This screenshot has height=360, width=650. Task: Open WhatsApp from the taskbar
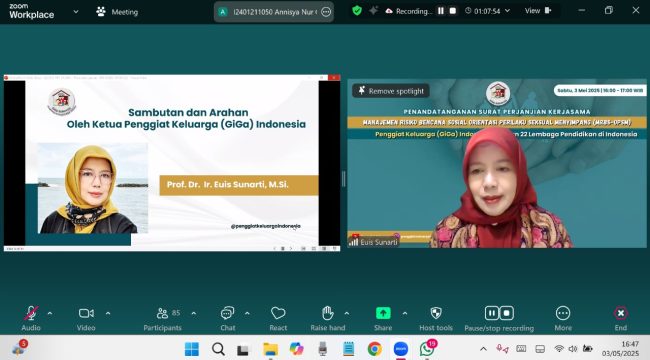(427, 348)
